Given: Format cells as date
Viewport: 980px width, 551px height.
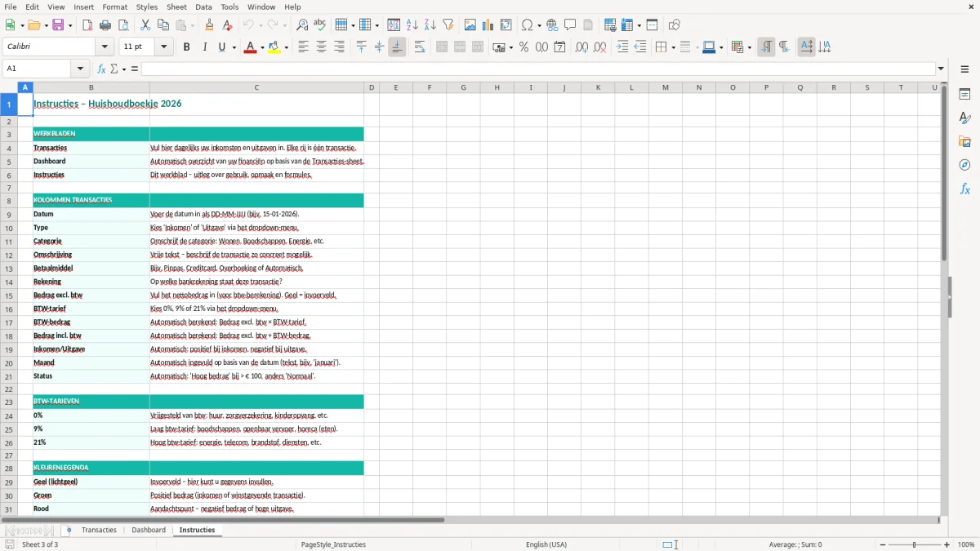Looking at the screenshot, I should [559, 47].
